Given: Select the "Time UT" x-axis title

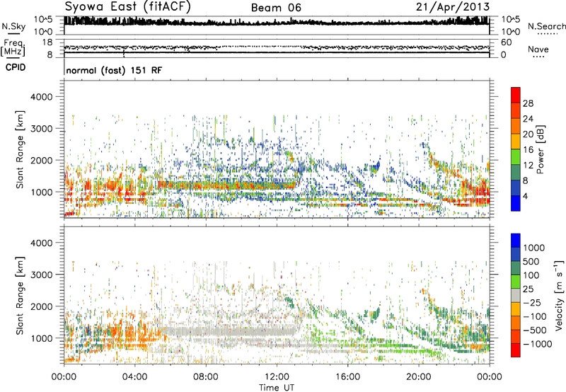Looking at the screenshot, I should click(277, 388).
